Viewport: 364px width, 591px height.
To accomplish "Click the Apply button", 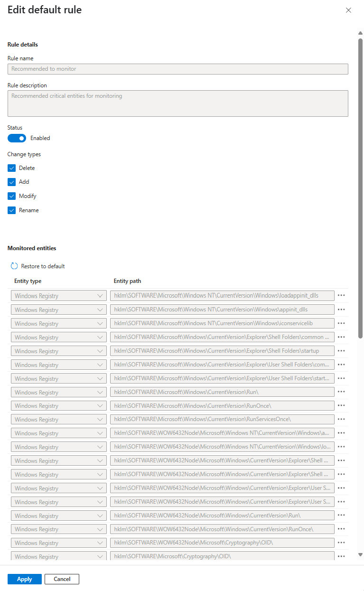I will 24,579.
